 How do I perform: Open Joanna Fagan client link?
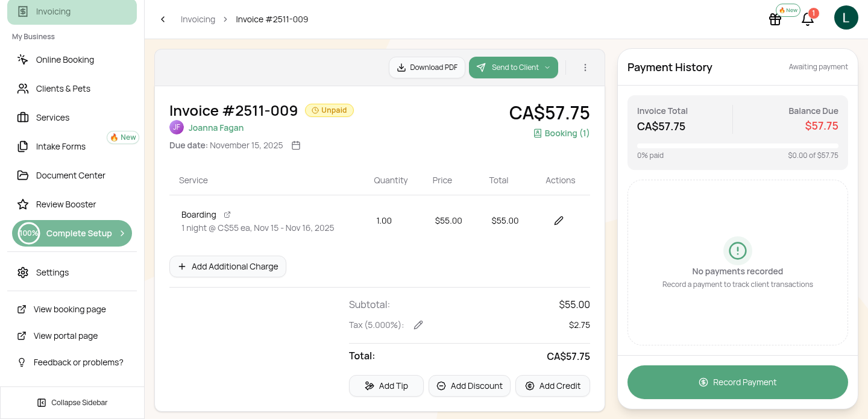[x=216, y=128]
